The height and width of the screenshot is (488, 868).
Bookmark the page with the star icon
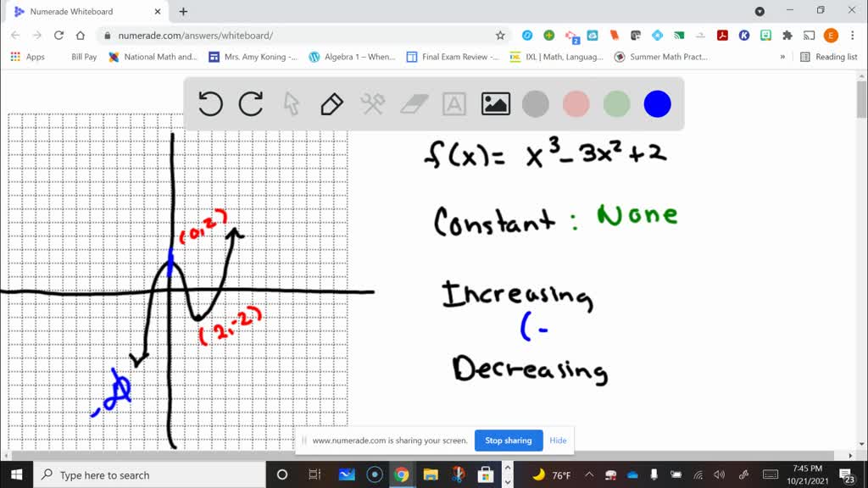tap(499, 36)
